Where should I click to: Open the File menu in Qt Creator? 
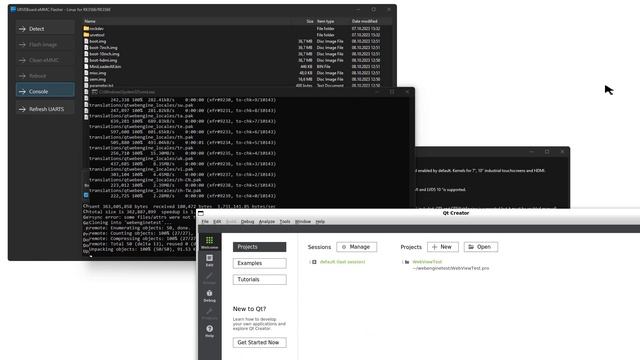click(205, 222)
